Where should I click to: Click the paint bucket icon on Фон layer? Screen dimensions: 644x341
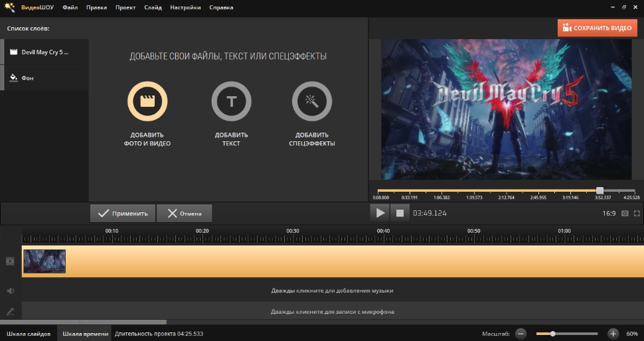click(x=13, y=78)
